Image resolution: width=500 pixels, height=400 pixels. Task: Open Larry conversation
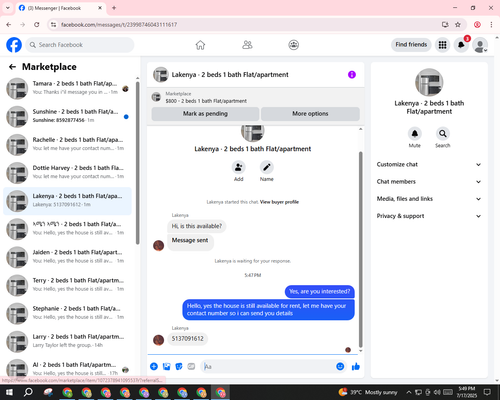point(67,342)
